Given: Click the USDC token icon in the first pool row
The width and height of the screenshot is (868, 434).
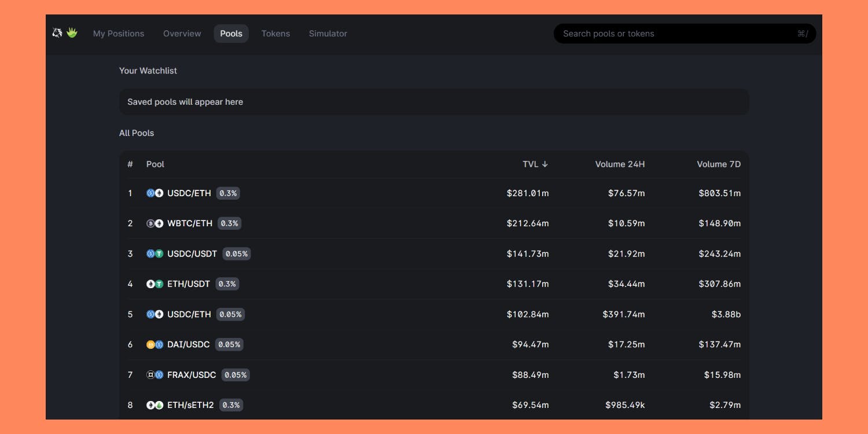Looking at the screenshot, I should tap(149, 193).
